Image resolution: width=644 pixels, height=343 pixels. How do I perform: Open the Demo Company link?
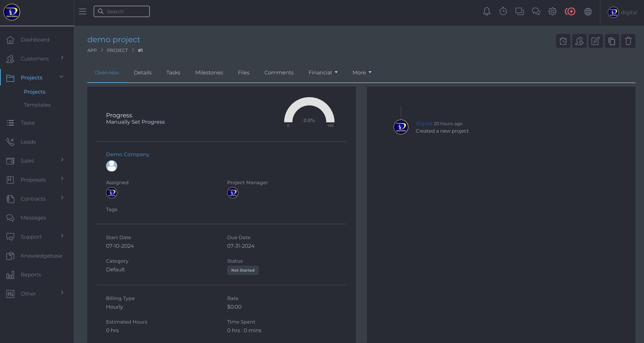pos(127,154)
